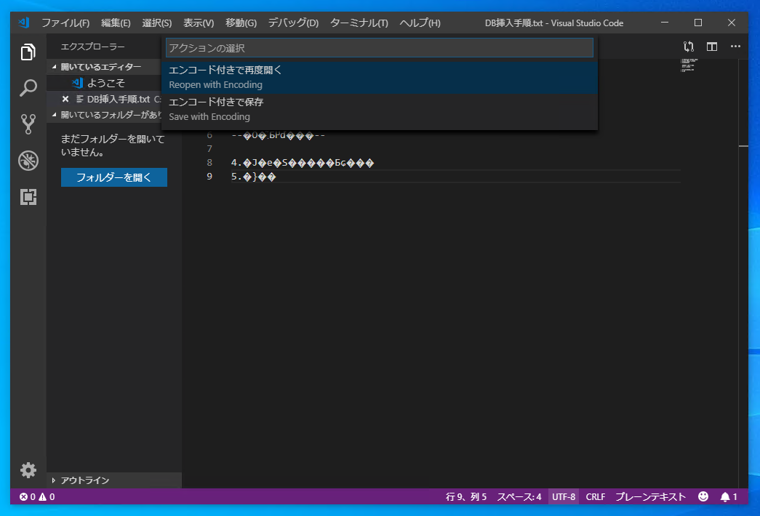Image resolution: width=760 pixels, height=516 pixels.
Task: Click the UTF-8 encoding indicator in the status bar
Action: [x=563, y=497]
